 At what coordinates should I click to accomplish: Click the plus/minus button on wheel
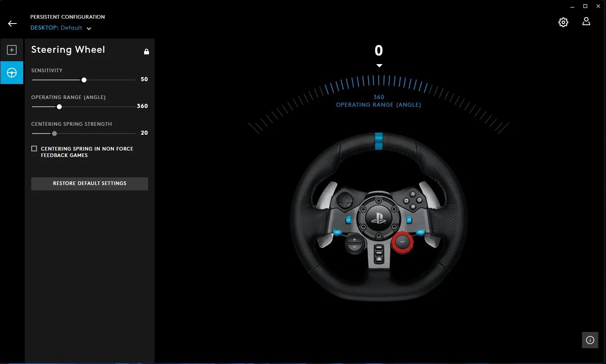tap(354, 243)
